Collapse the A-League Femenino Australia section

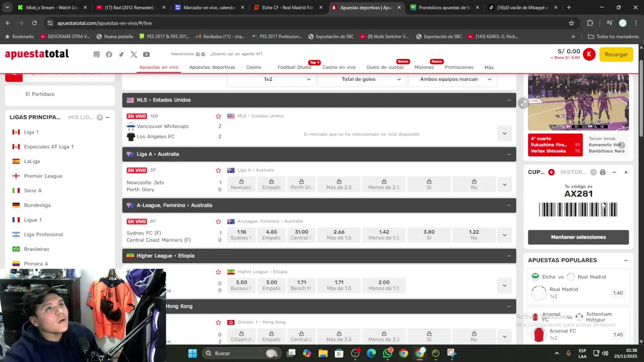point(509,205)
